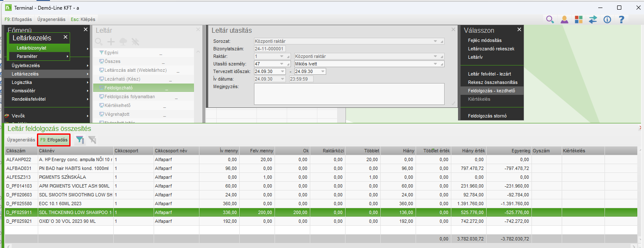Click the clear filter icon in summary toolbar
Image resolution: width=644 pixels, height=248 pixels.
[92, 140]
